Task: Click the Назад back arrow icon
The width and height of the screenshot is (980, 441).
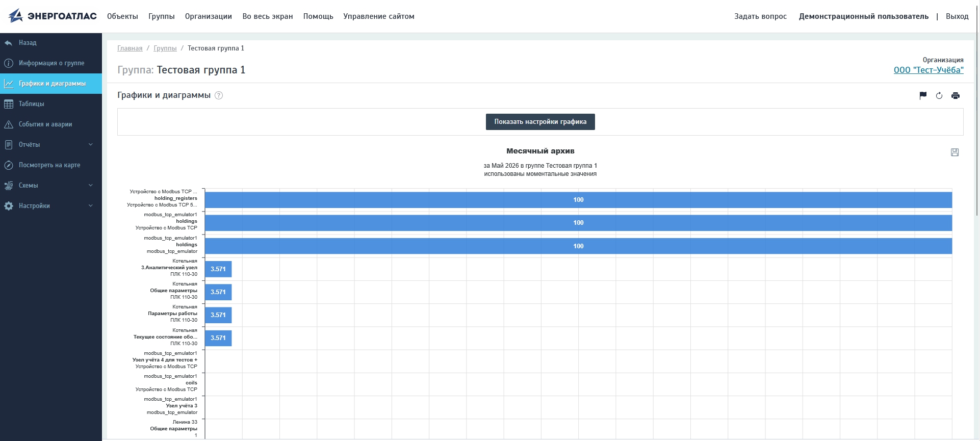Action: coord(9,43)
